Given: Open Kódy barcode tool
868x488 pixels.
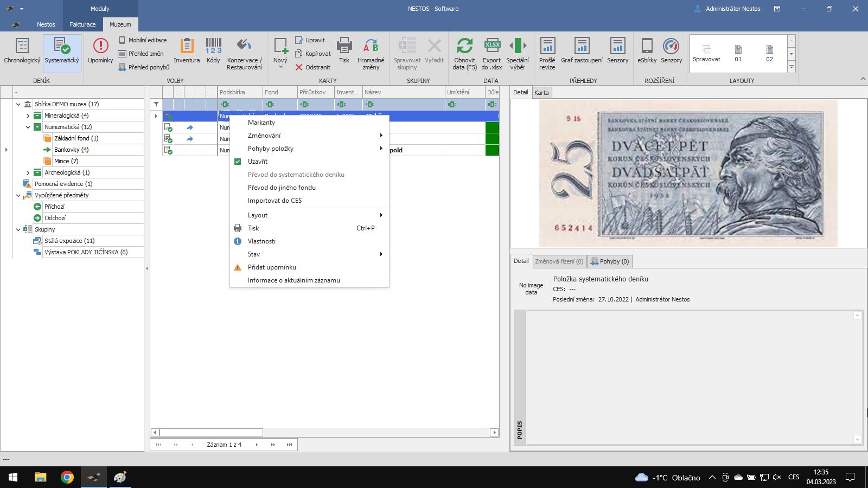Looking at the screenshot, I should [x=213, y=52].
